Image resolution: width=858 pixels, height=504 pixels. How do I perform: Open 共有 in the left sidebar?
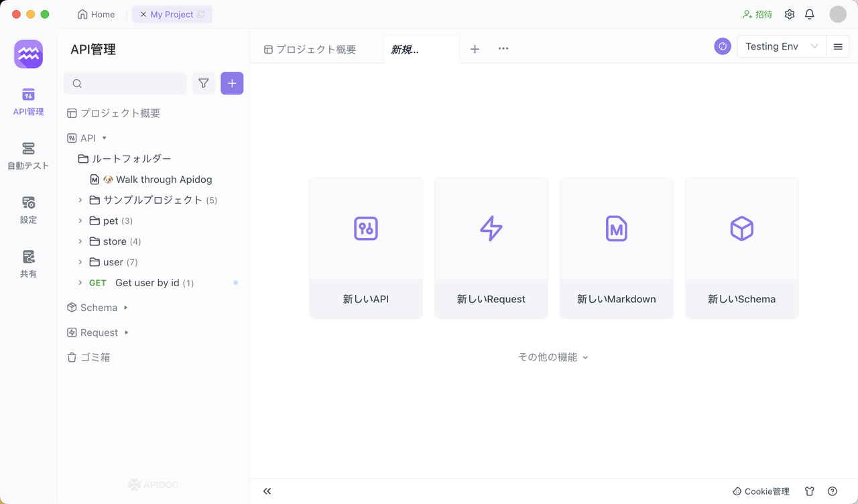tap(28, 265)
